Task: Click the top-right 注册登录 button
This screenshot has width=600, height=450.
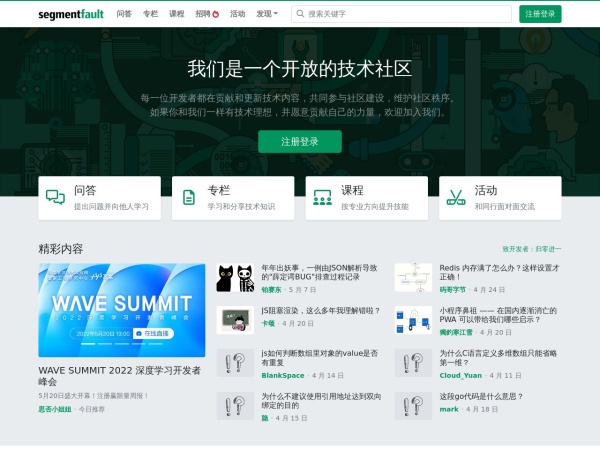Action: click(540, 14)
